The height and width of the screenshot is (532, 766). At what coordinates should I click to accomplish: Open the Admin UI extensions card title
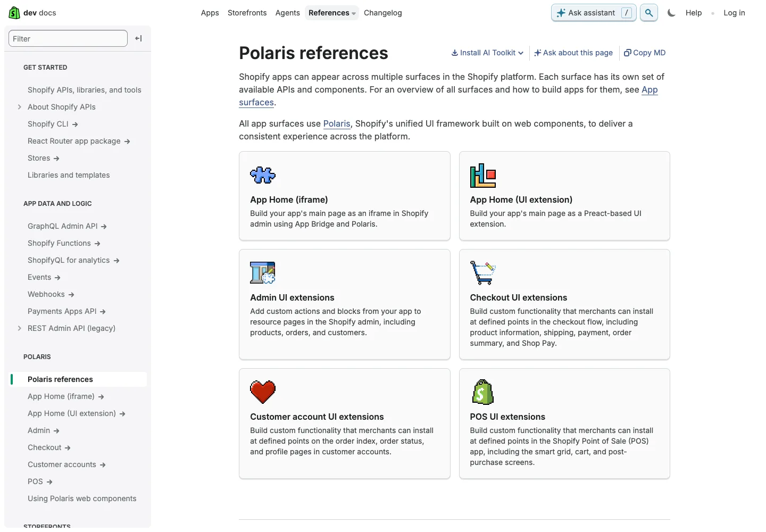292,297
